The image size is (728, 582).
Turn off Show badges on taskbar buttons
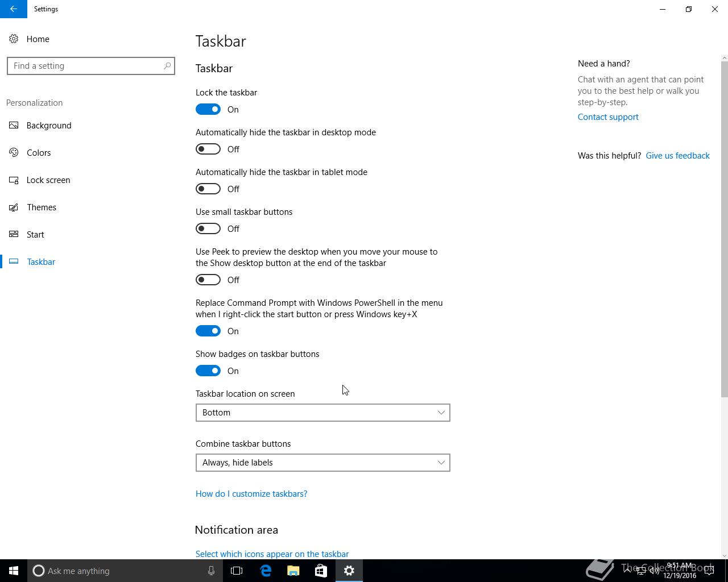(208, 371)
